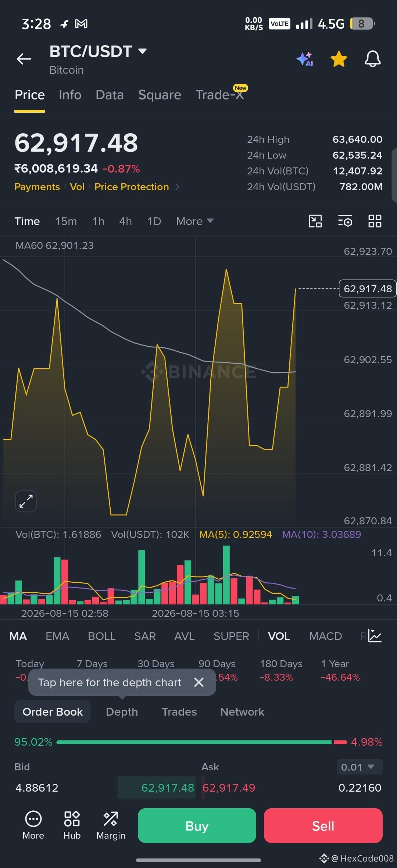Screen dimensions: 397x868
Task: Select the 4h chart interval
Action: pos(125,221)
